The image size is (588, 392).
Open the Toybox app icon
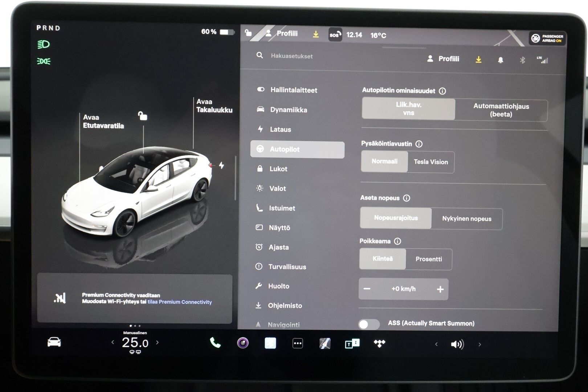coord(352,343)
